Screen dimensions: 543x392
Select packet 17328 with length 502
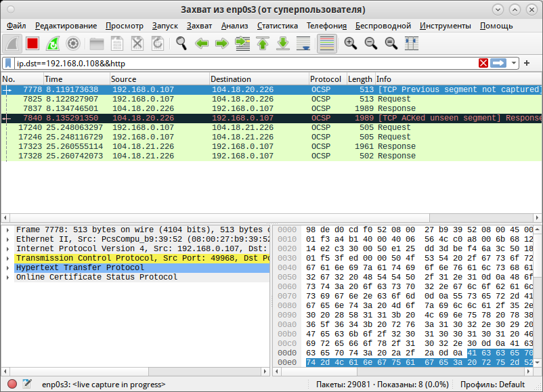coord(271,156)
